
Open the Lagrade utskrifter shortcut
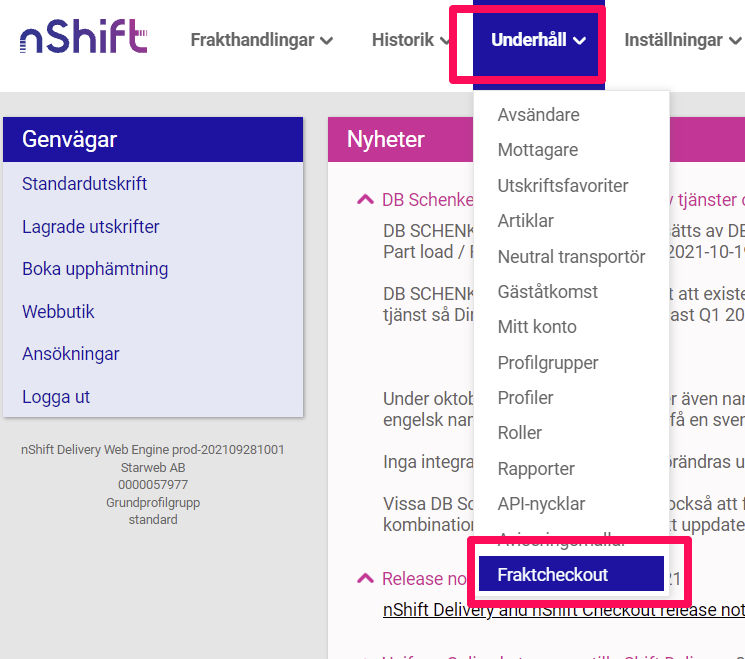tap(90, 227)
